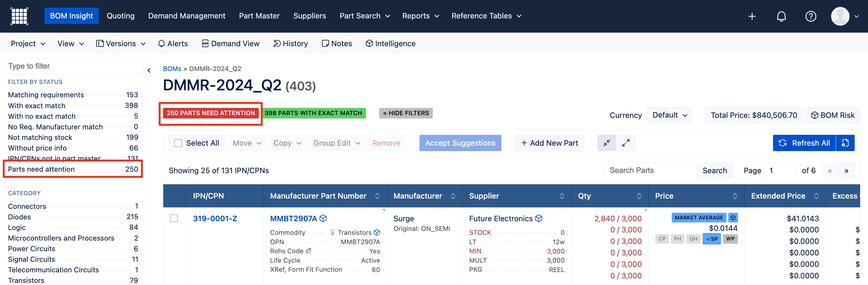Filter by Diodes category
The height and width of the screenshot is (285, 868).
[x=73, y=217]
